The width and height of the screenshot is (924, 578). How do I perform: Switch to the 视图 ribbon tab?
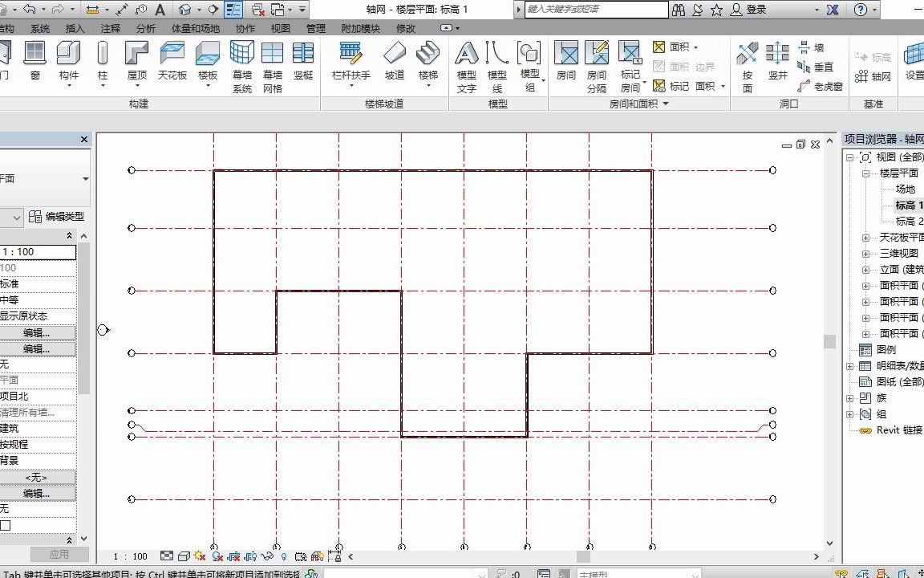[x=279, y=26]
